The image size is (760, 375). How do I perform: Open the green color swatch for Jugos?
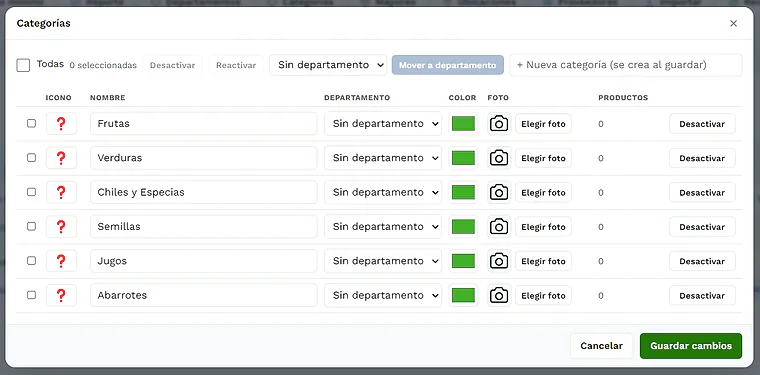click(x=463, y=261)
